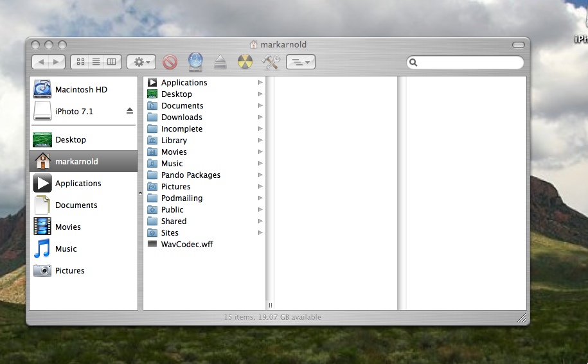This screenshot has height=364, width=588.
Task: Select the Pictures folder in column list
Action: click(204, 186)
